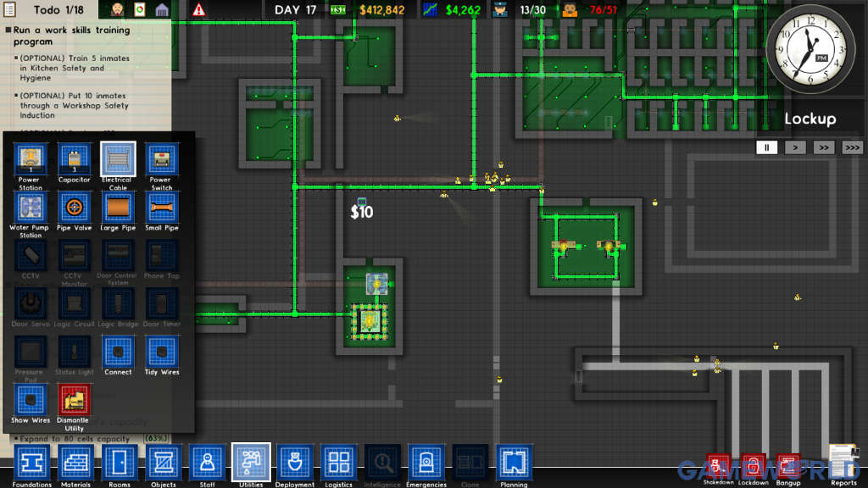Image resolution: width=868 pixels, height=488 pixels.
Task: Click the 76/51 prisoner count
Action: pos(603,10)
